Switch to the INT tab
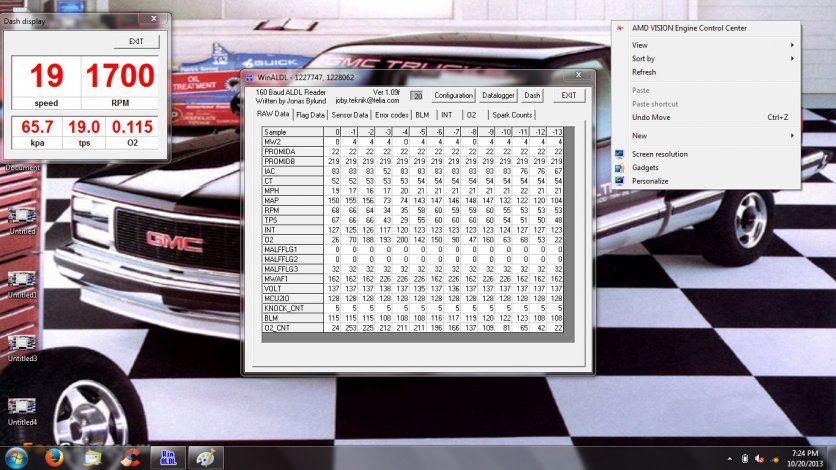 tap(447, 115)
